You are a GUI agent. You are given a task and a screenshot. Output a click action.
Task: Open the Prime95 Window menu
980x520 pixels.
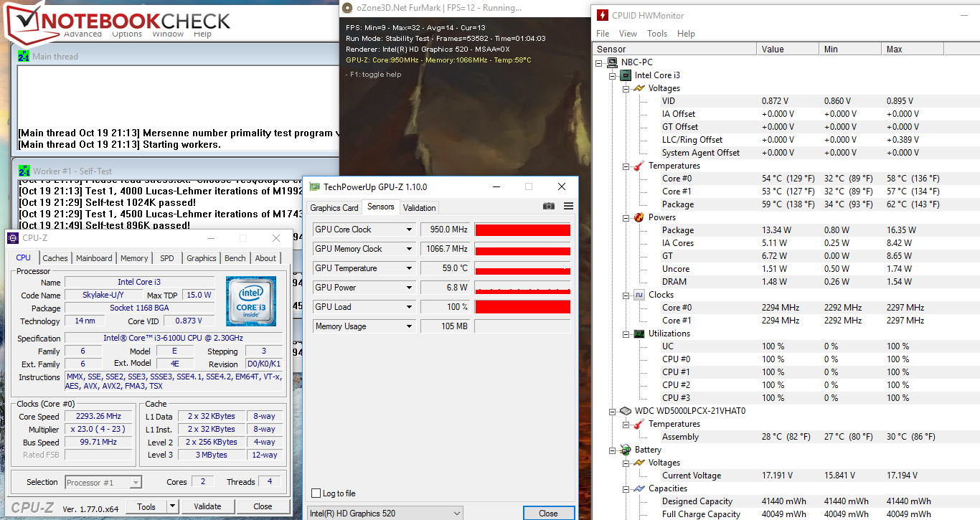pos(168,34)
